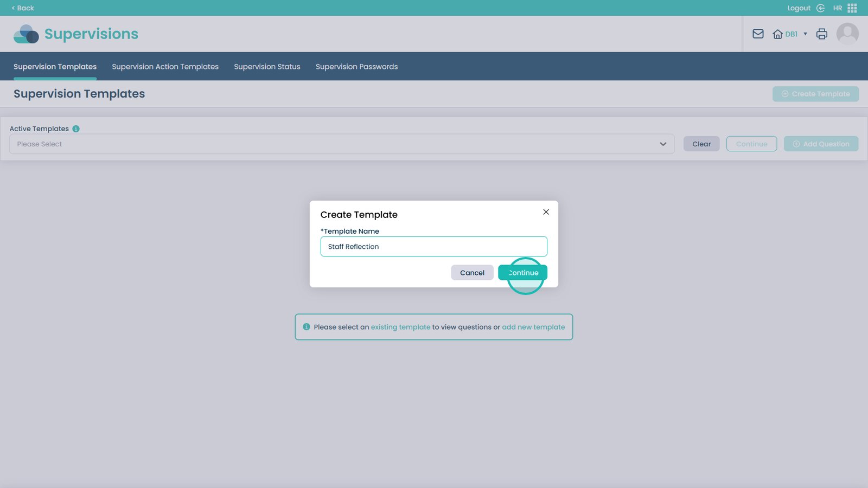The image size is (868, 488).
Task: Open the printer icon in header
Action: click(822, 34)
